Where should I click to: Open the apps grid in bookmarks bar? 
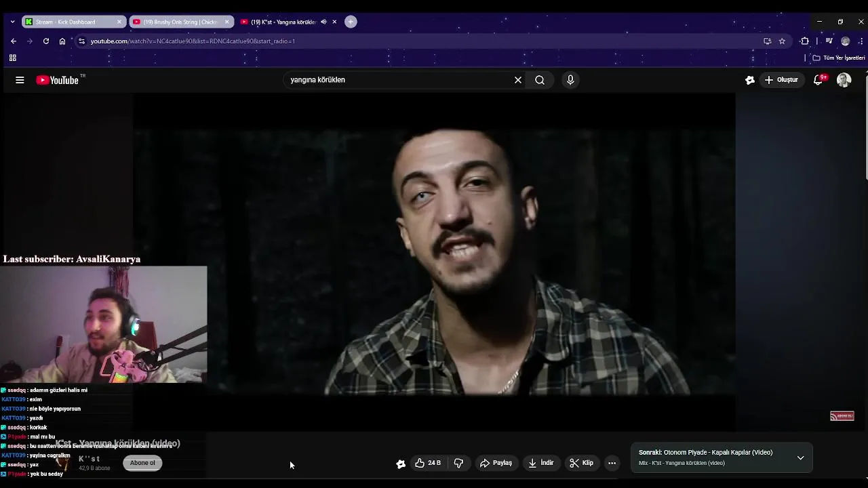pos(12,58)
